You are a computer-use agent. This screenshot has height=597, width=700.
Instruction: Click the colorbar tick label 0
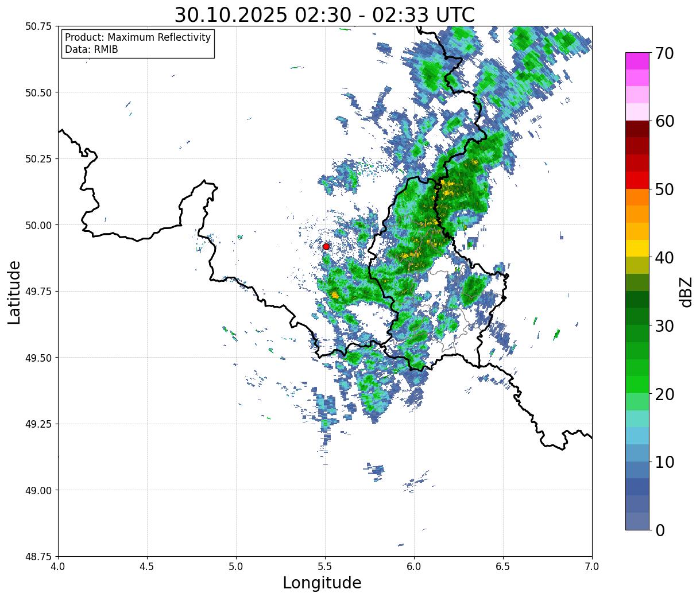(x=660, y=530)
